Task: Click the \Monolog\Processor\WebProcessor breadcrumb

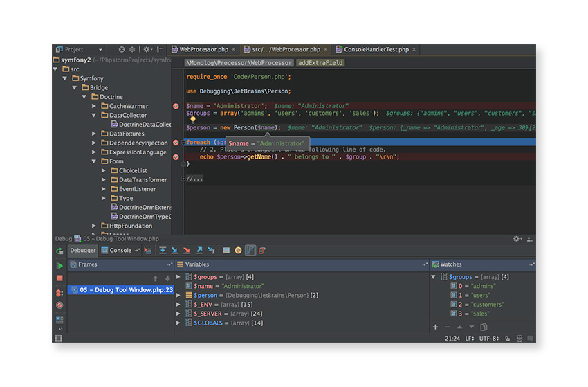Action: click(239, 63)
